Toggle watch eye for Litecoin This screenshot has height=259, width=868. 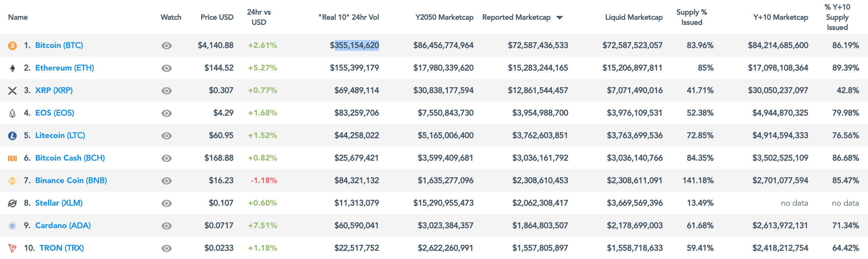point(167,136)
